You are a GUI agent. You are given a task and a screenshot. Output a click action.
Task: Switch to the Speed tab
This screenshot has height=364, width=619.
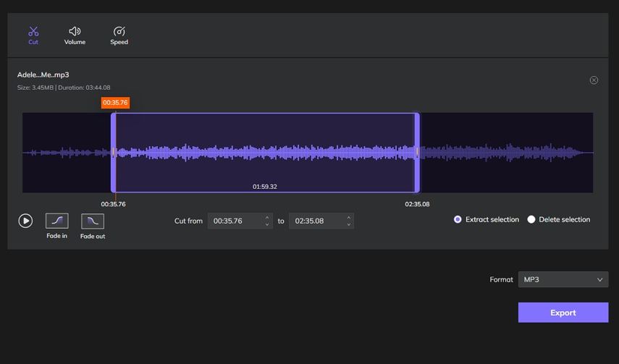(x=119, y=35)
